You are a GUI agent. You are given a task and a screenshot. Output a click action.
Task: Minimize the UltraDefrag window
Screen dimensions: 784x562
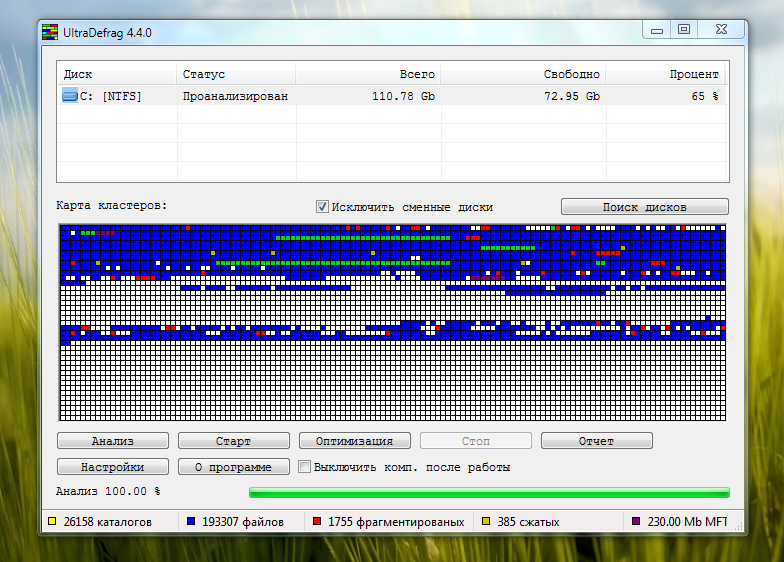[657, 30]
